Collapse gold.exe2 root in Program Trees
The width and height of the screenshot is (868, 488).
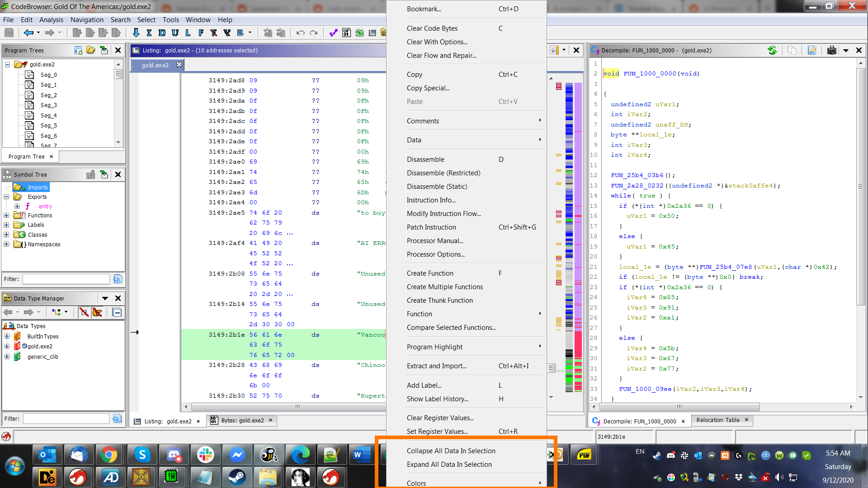tap(7, 65)
